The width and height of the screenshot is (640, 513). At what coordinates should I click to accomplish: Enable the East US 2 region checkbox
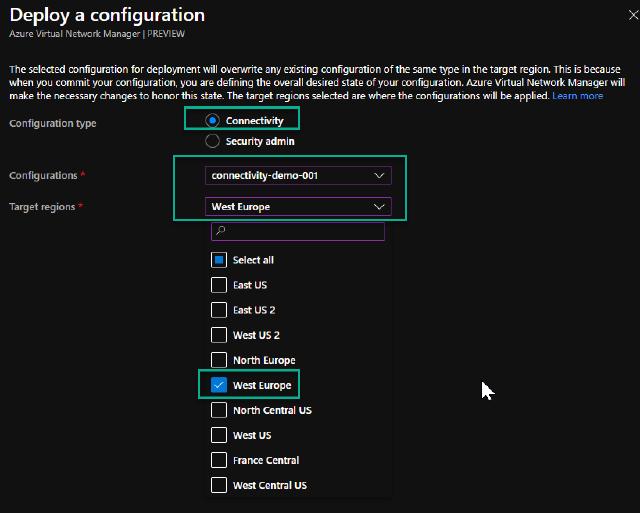pos(220,310)
